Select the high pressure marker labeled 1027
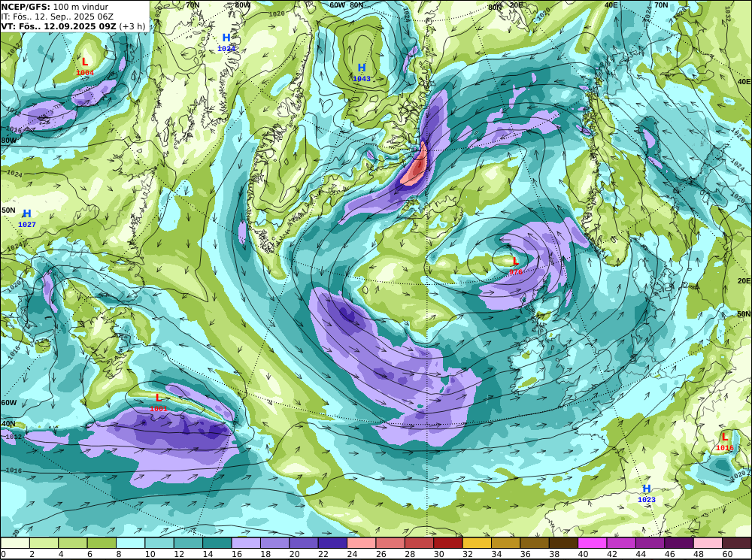752x560 pixels. click(x=27, y=218)
